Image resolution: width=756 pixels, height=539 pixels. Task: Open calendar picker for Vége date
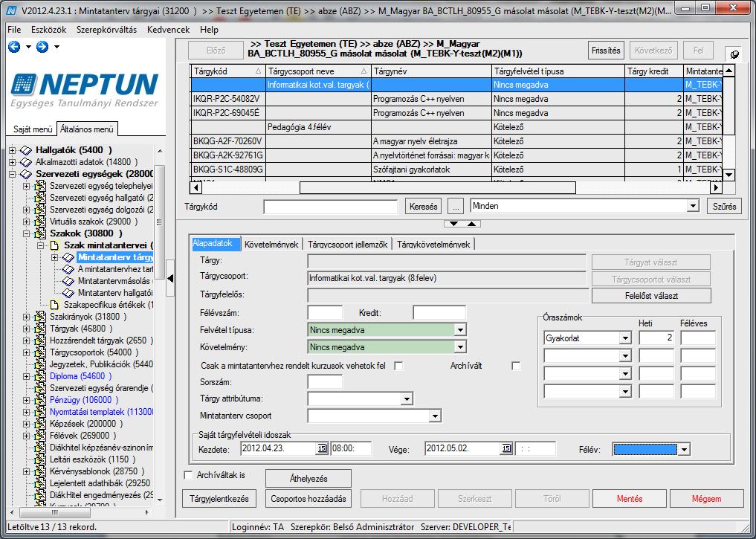point(505,448)
